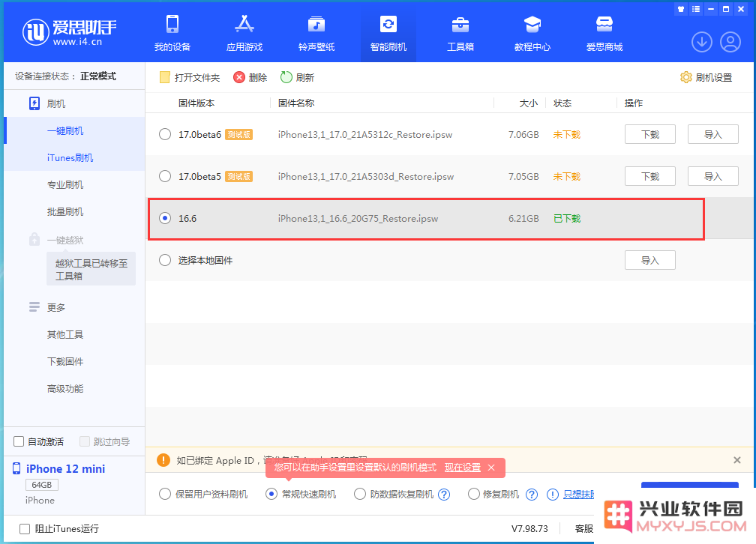Click 已下载 status text
756x544 pixels.
click(567, 218)
